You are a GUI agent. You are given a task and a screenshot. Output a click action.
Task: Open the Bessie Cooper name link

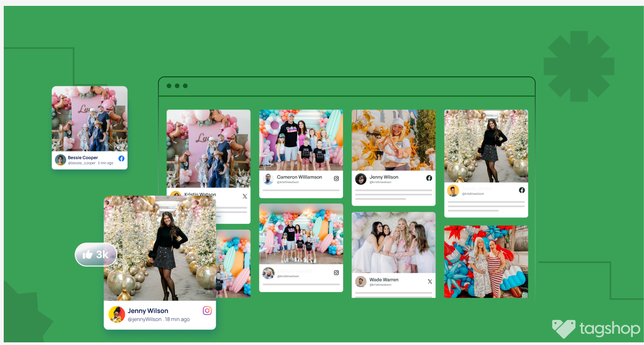83,158
